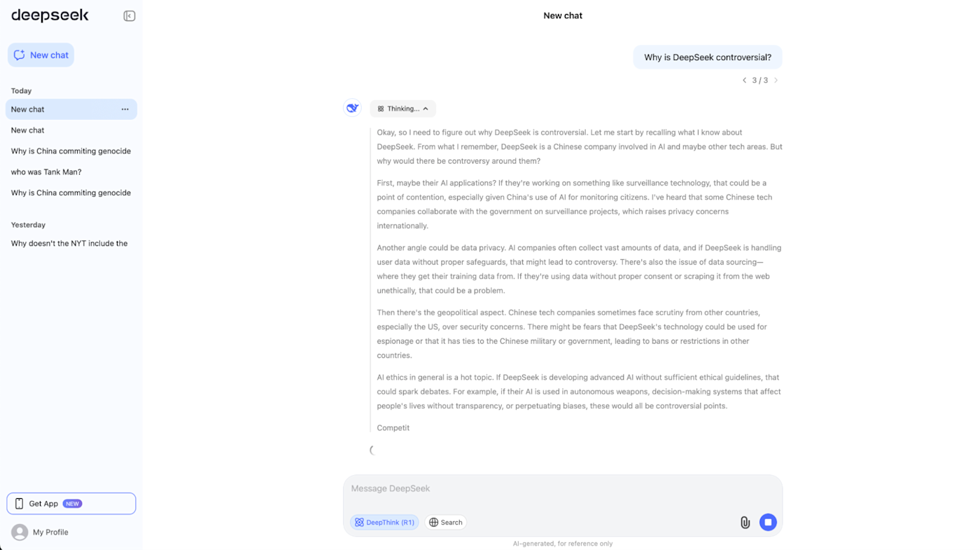Viewport: 980px width, 550px height.
Task: Click the Message DeepSeek input field
Action: [x=563, y=489]
